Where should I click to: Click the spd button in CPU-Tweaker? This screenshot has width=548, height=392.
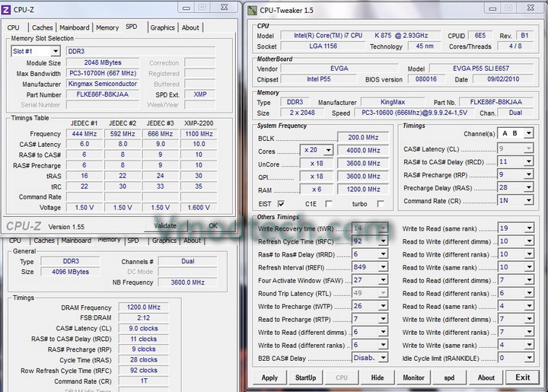tap(450, 378)
